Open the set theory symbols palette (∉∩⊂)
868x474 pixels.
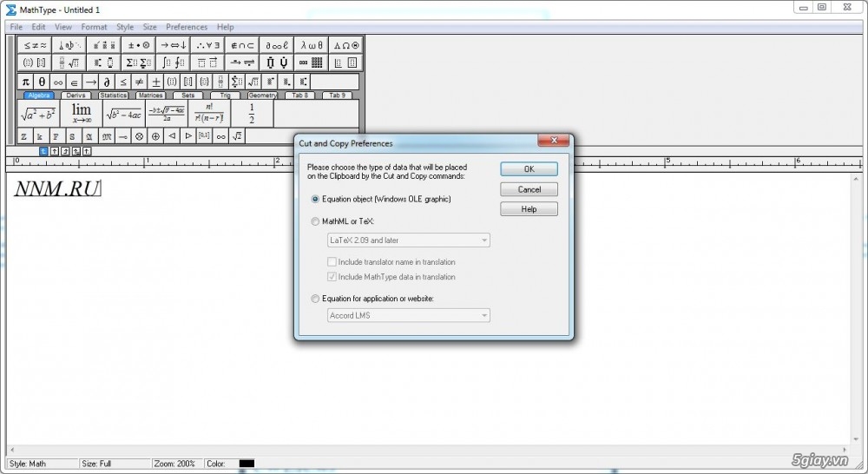coord(242,45)
